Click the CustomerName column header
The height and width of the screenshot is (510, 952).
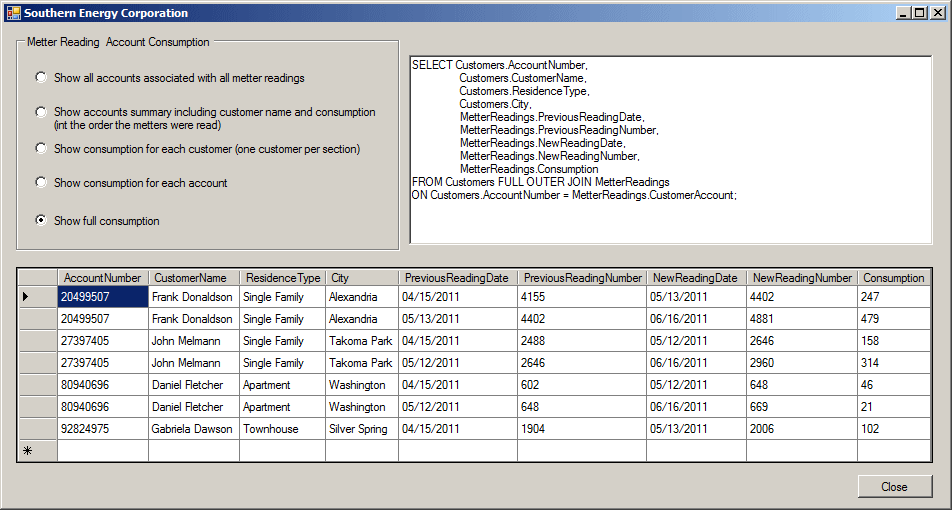coord(194,278)
